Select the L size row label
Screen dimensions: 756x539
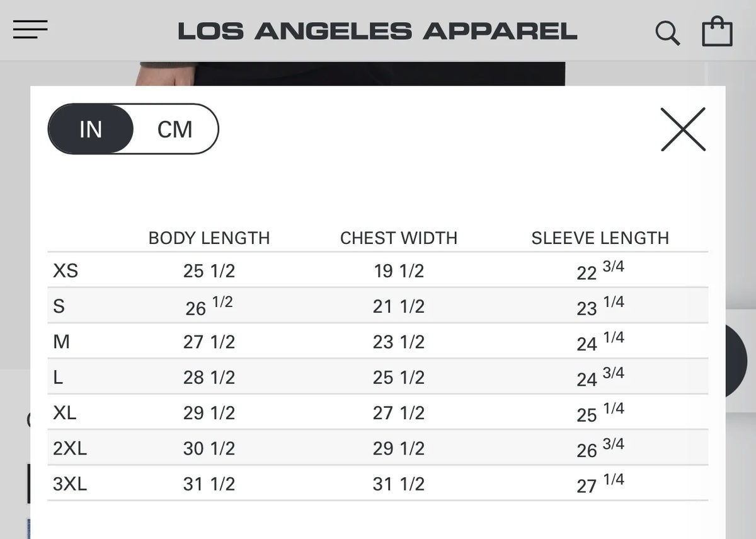point(58,377)
